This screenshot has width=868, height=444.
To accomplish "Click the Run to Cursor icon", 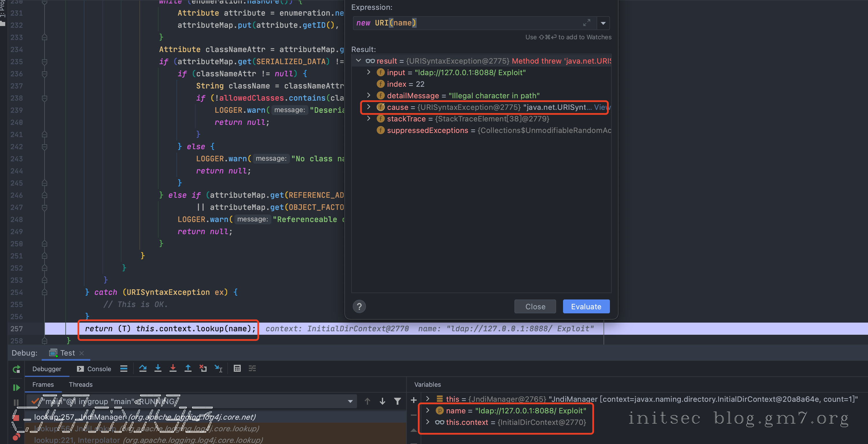I will pos(218,369).
